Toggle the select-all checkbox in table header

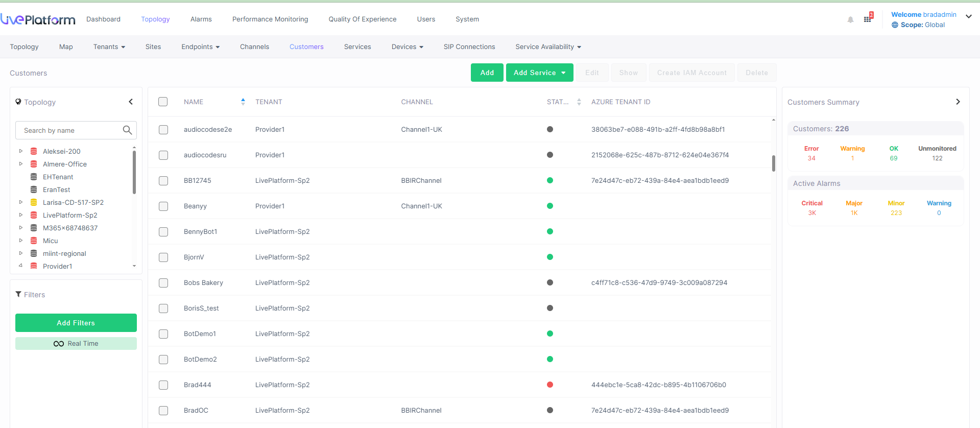[x=163, y=102]
